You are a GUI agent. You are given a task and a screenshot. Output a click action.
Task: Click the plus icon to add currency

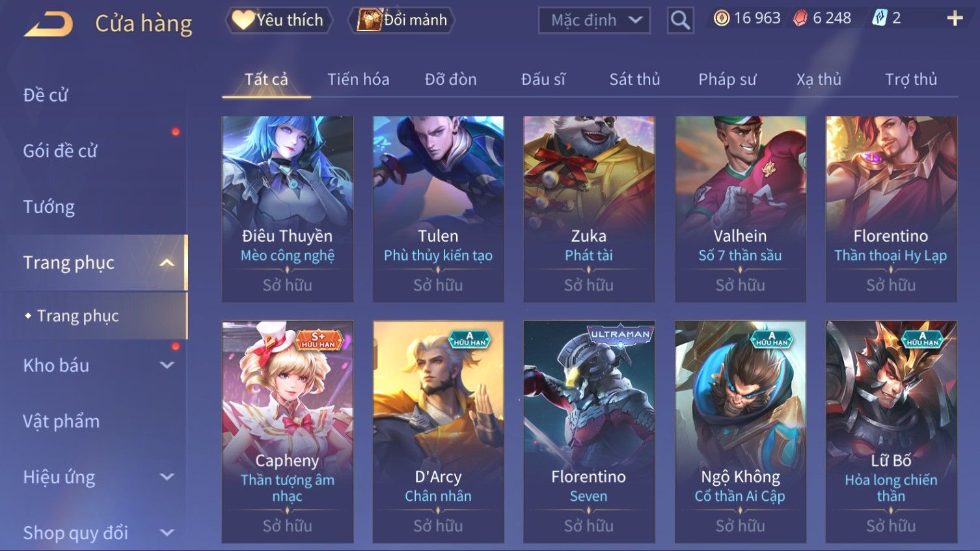point(955,18)
